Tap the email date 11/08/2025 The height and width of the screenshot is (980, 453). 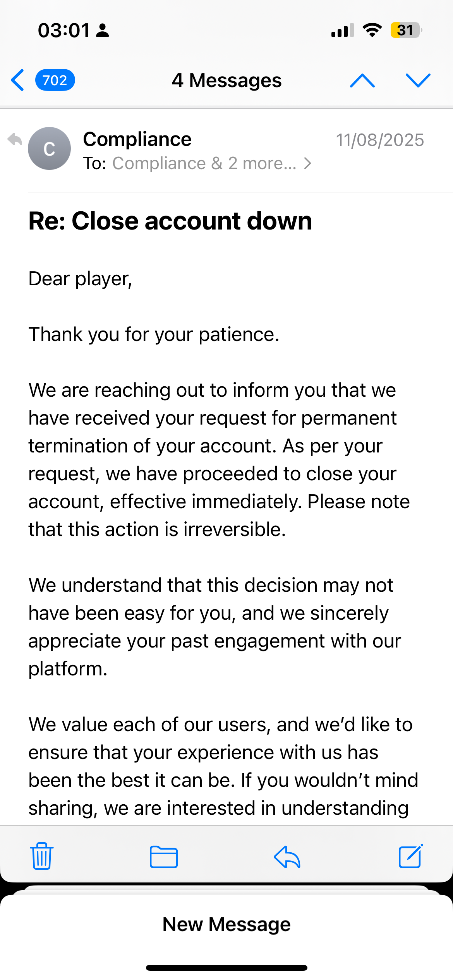click(x=380, y=140)
